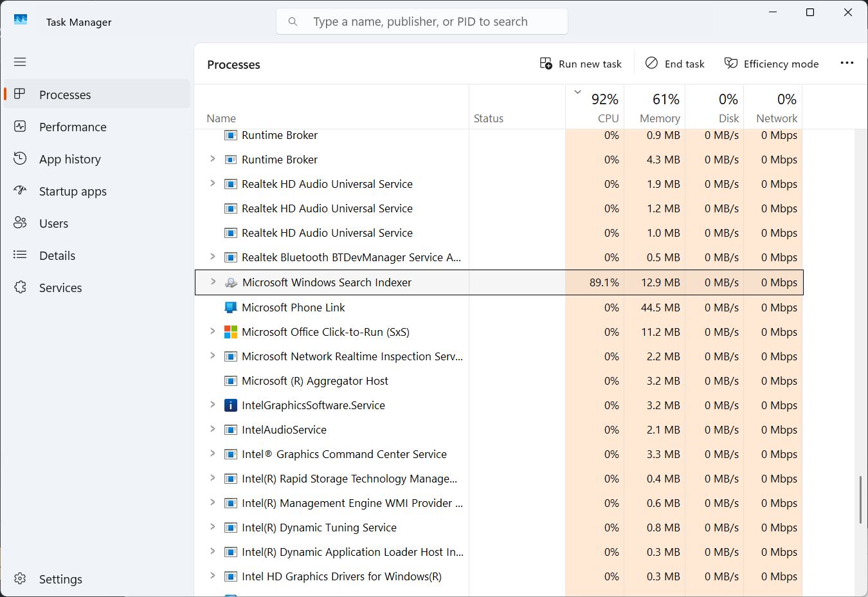Expand the IntelAudioService process tree
Image resolution: width=868 pixels, height=597 pixels.
coord(213,429)
